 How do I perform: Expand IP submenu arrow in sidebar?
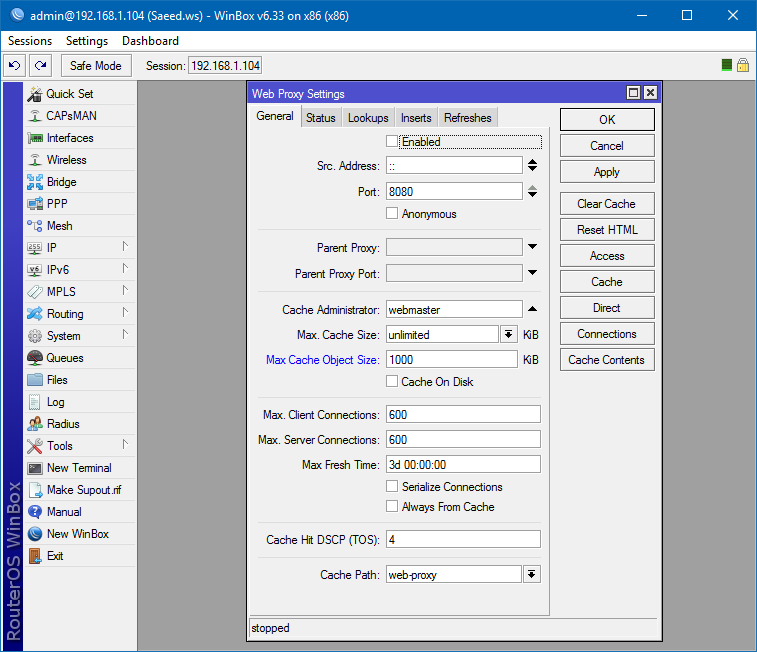(125, 247)
